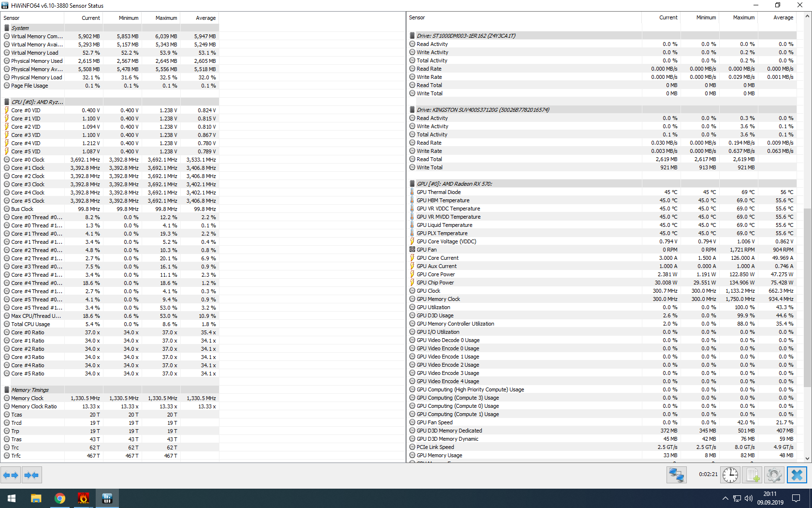Screen dimensions: 812x508
Task: Select the GPU D3D Memory Dedicated row
Action: pos(602,431)
